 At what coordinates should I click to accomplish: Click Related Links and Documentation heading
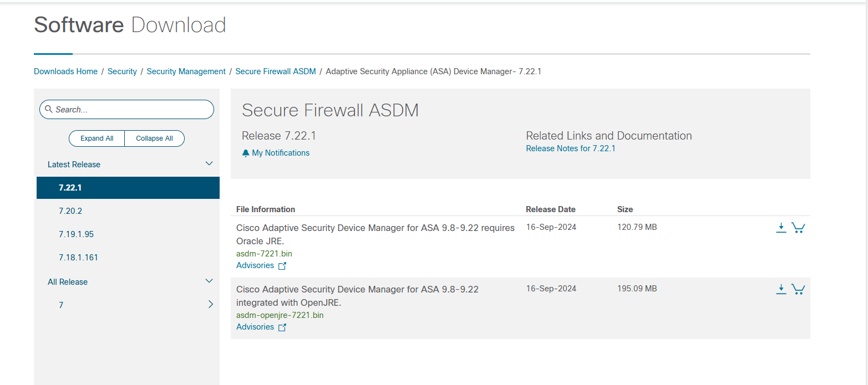click(609, 136)
